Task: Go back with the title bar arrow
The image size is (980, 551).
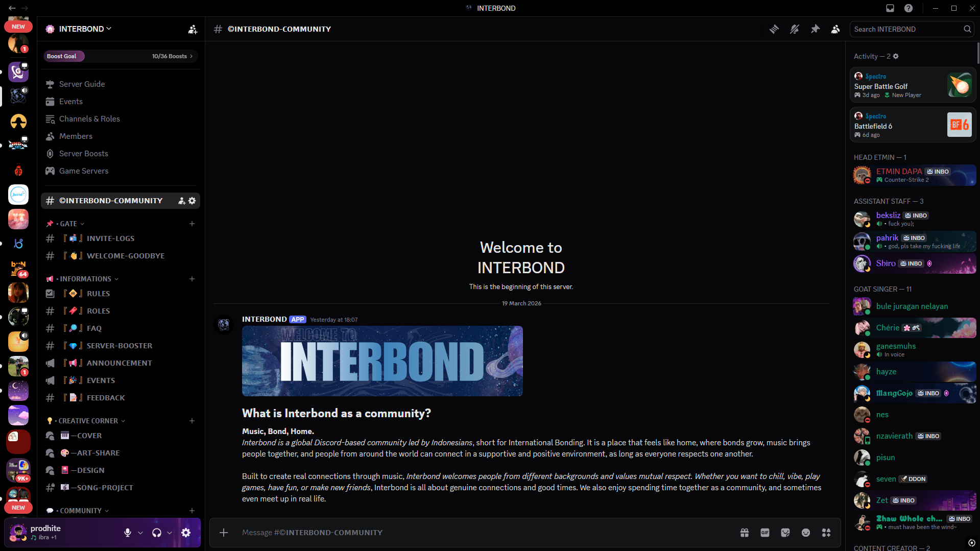Action: point(12,8)
